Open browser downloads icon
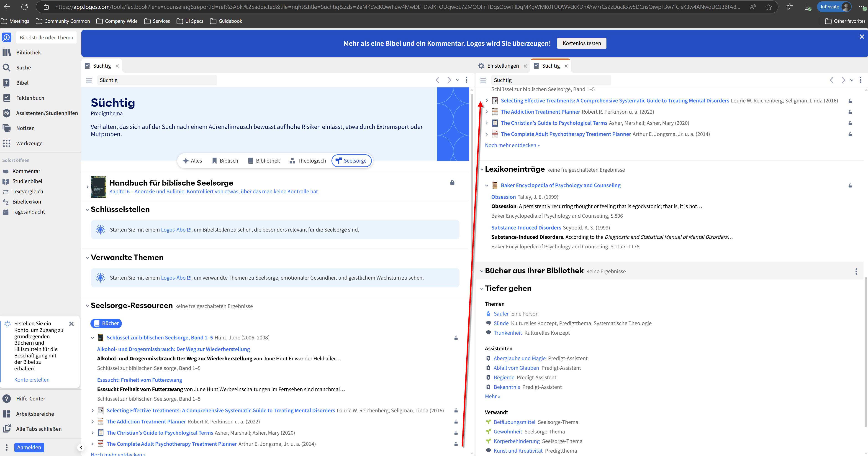Screen dimensions: 868x456 click(x=808, y=7)
